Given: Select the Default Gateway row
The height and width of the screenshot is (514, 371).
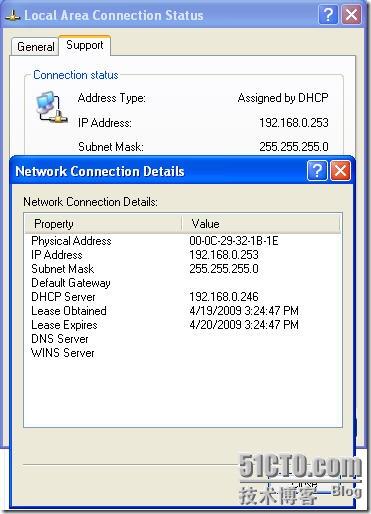Looking at the screenshot, I should click(x=183, y=283).
